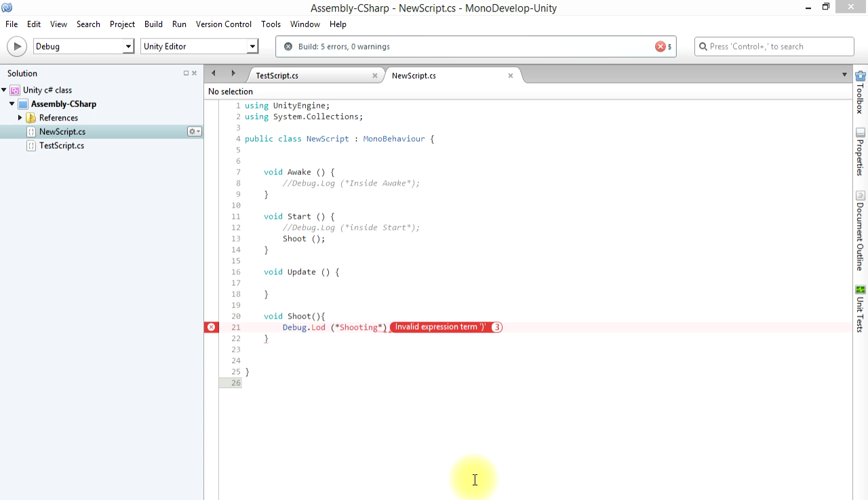
Task: Click the TestScript.cs file icon
Action: [x=31, y=146]
